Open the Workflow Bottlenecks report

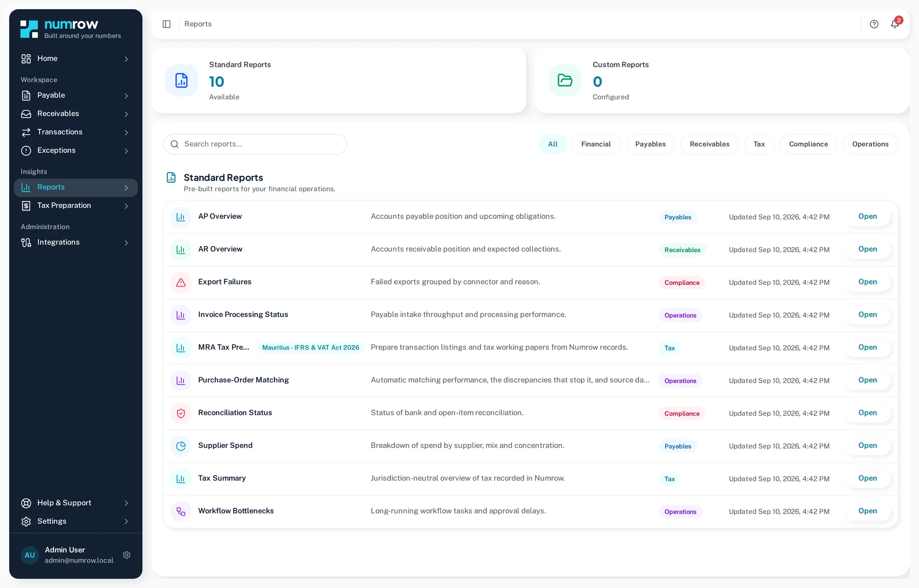[x=868, y=511]
